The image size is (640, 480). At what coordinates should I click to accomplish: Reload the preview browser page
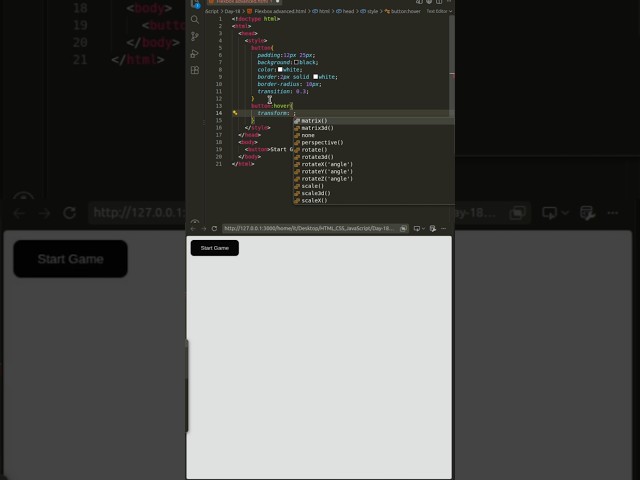pos(214,229)
